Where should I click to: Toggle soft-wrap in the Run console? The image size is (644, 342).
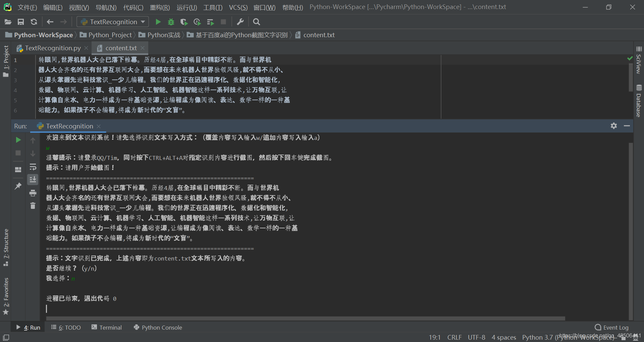[x=33, y=167]
